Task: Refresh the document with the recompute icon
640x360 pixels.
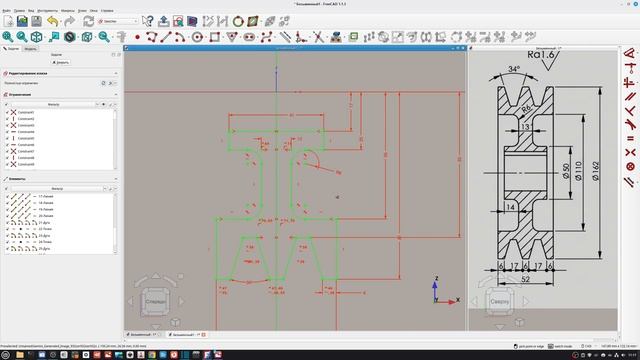Action: click(x=89, y=21)
